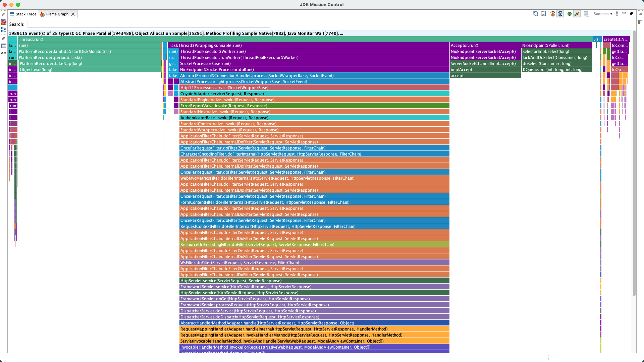The height and width of the screenshot is (362, 644).
Task: Toggle the blue icicle graph view
Action: point(560,14)
